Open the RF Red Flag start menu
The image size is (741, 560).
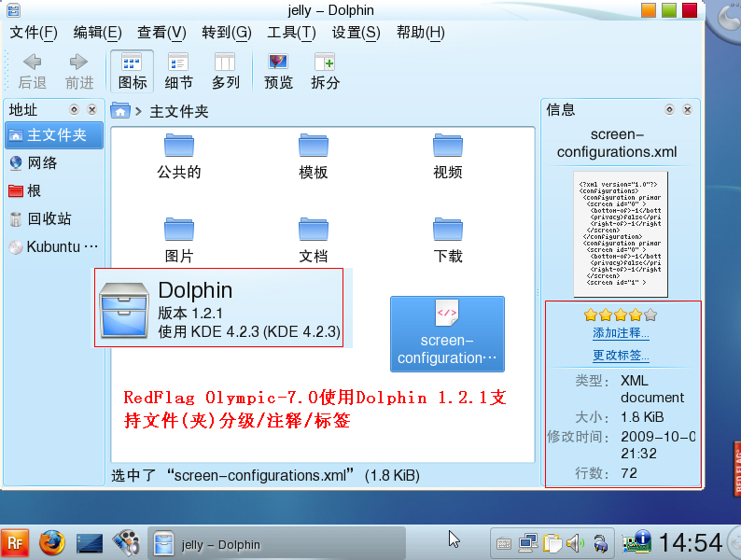(15, 543)
